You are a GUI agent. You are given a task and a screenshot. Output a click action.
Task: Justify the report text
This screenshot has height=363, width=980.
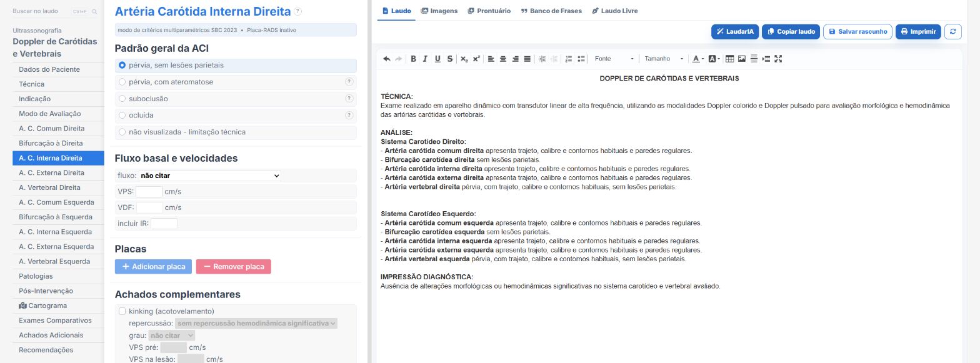coord(527,59)
